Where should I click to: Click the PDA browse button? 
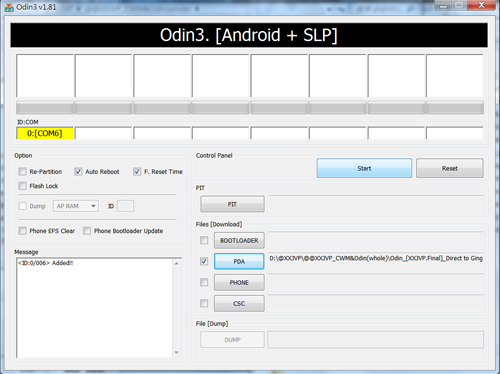(x=239, y=261)
